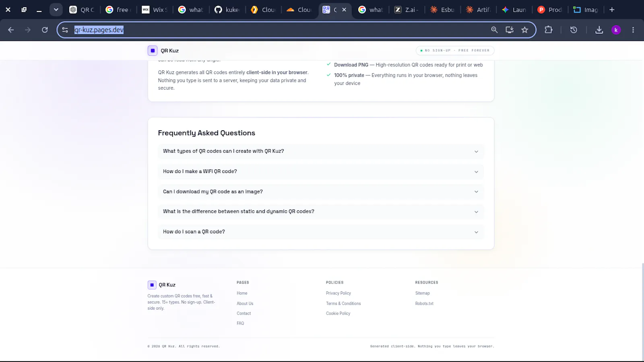Expand static versus dynamic QR codes question

(321, 212)
